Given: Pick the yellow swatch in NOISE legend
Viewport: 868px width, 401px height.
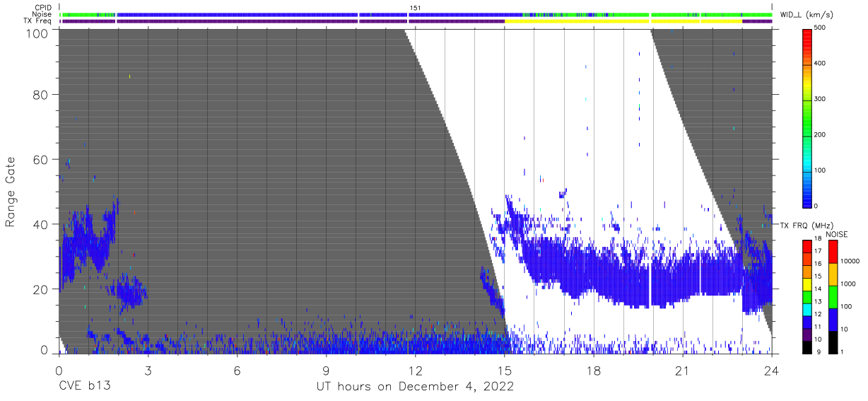Looking at the screenshot, I should pyautogui.click(x=833, y=274).
